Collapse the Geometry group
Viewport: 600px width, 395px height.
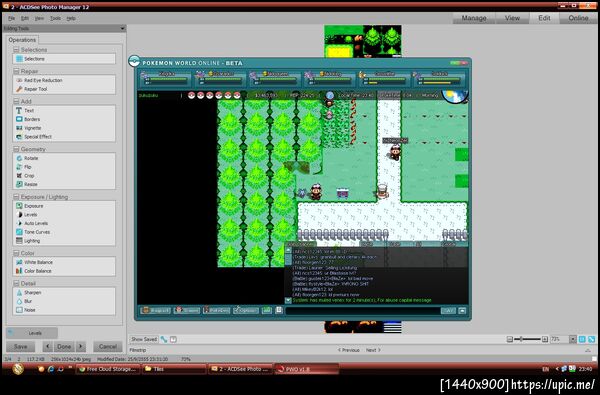point(16,149)
